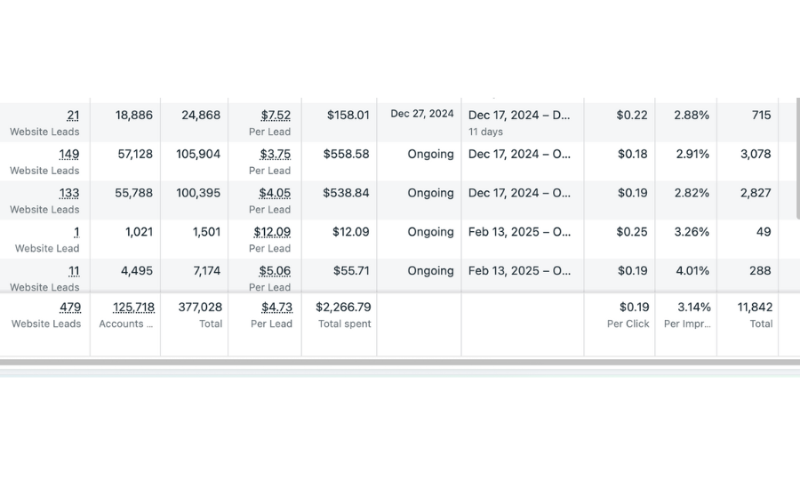The height and width of the screenshot is (485, 800).
Task: Click the $3.75 cost per lead
Action: [x=276, y=154]
